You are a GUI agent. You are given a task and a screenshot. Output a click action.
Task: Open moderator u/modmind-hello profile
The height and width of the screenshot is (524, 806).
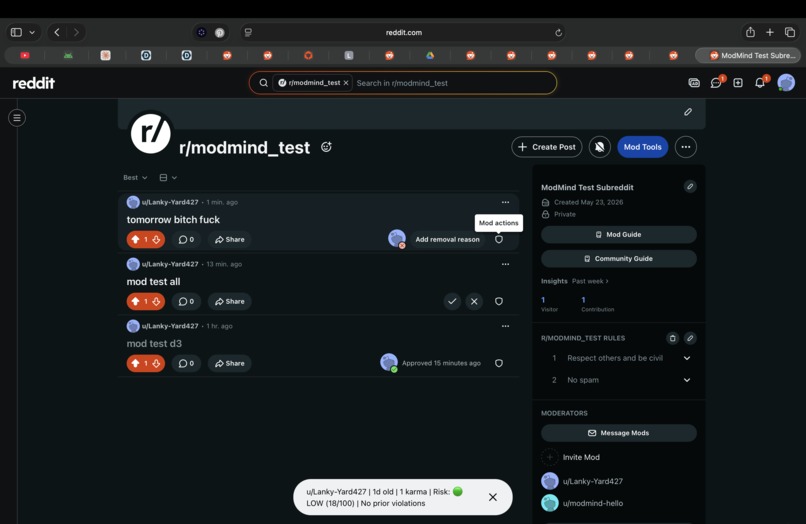click(593, 503)
